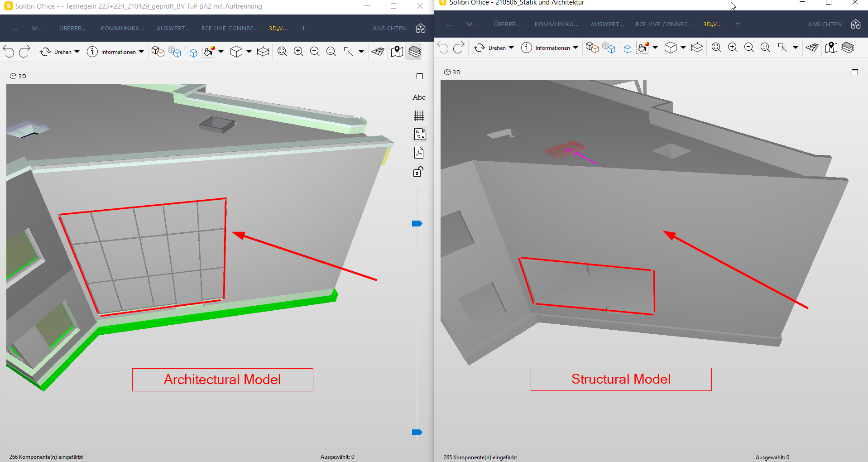Add new layout tab with plus, left window
The height and width of the screenshot is (462, 868).
tap(303, 28)
